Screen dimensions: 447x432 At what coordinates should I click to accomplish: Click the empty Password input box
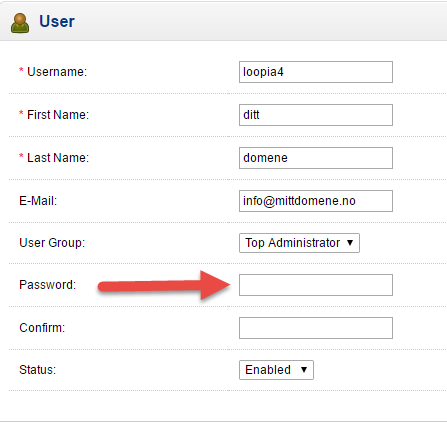coord(316,285)
